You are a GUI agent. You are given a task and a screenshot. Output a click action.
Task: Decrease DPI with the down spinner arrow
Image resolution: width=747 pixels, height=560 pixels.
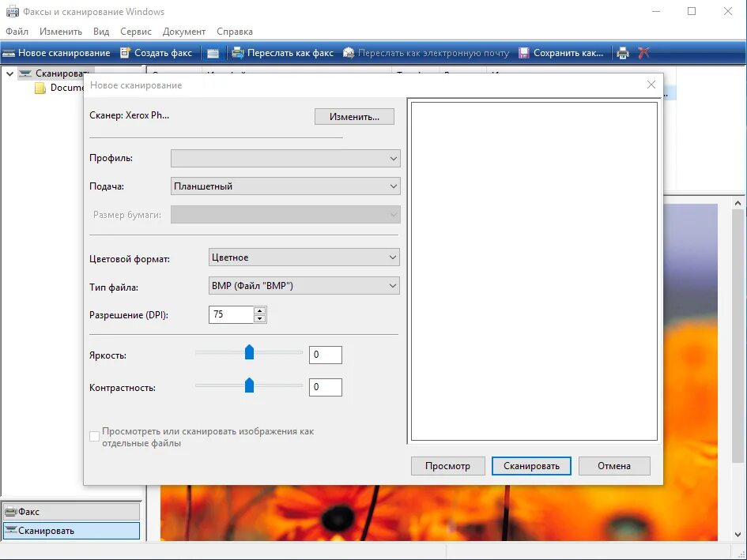coord(259,318)
